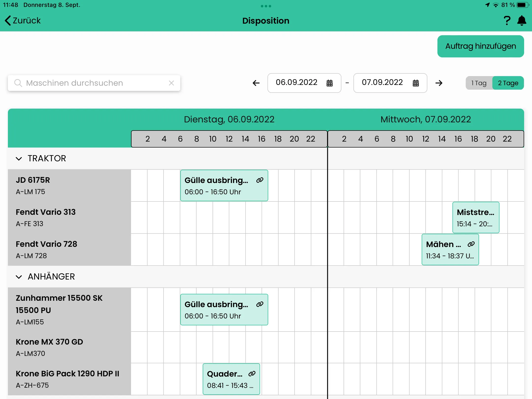This screenshot has height=399, width=532.
Task: Go to previous date range arrow
Action: point(256,83)
